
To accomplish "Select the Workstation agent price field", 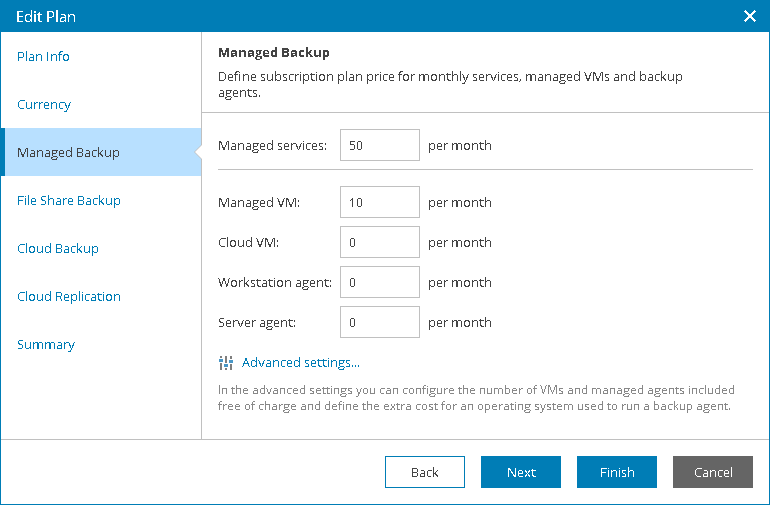I will tap(379, 282).
